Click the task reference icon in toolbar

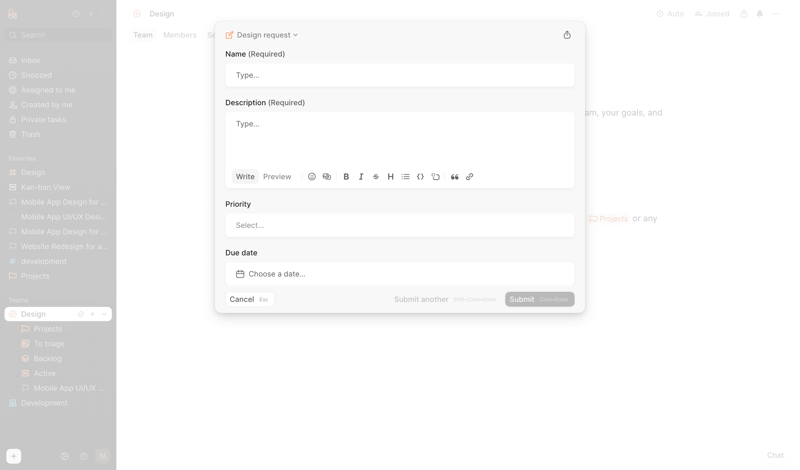435,177
